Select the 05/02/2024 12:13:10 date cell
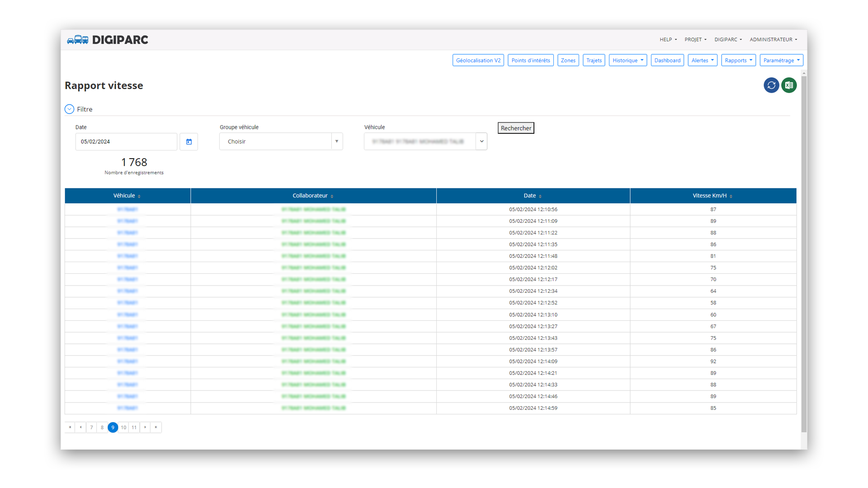 (533, 315)
